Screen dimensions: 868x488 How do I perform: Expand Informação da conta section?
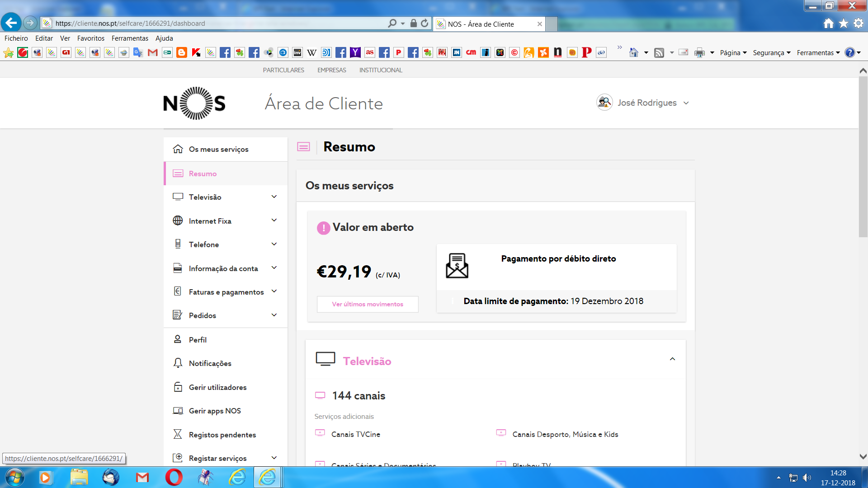pyautogui.click(x=274, y=268)
